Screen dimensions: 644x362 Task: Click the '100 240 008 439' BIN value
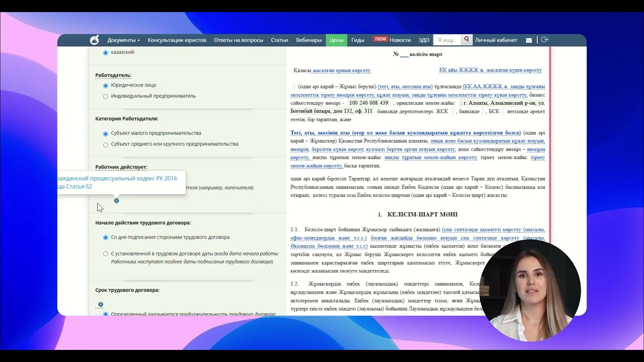tap(368, 103)
